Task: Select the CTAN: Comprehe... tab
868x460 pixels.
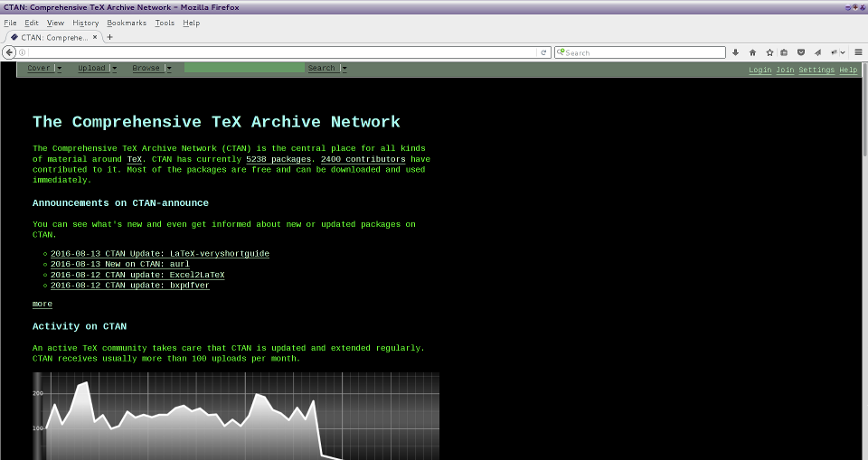Action: [x=52, y=37]
